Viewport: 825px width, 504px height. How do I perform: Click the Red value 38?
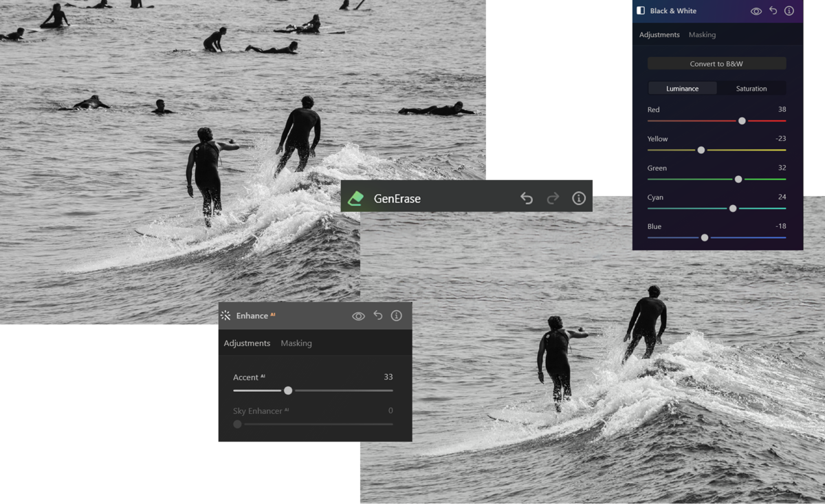[x=782, y=109]
